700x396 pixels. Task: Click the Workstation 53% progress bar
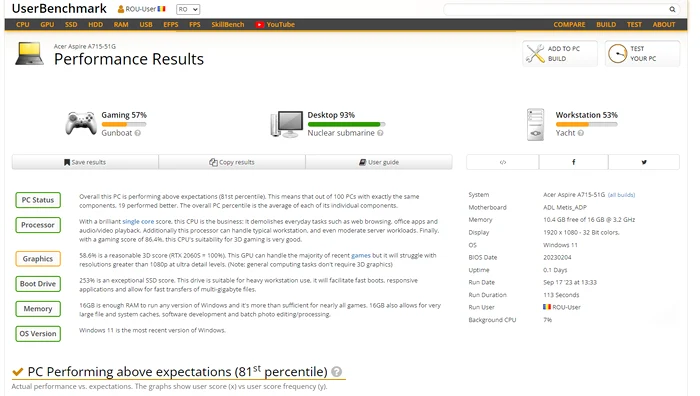(587, 124)
